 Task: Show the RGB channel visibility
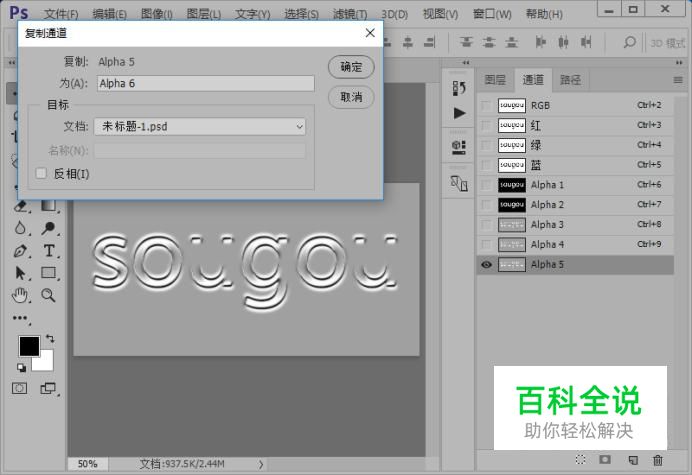(486, 106)
